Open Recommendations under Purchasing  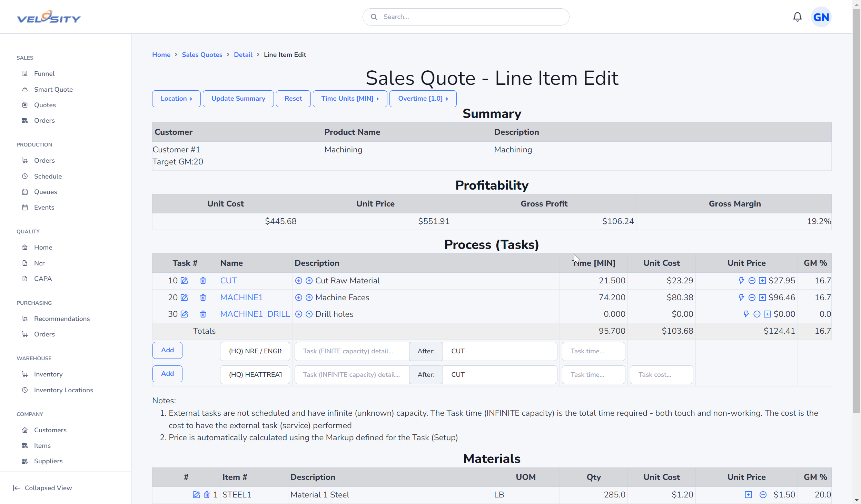coord(62,319)
